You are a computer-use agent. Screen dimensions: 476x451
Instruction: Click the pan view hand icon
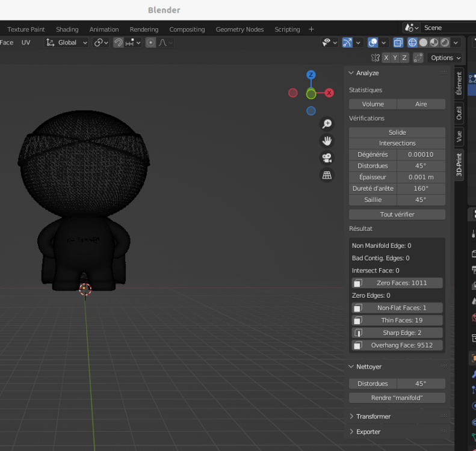tap(327, 141)
